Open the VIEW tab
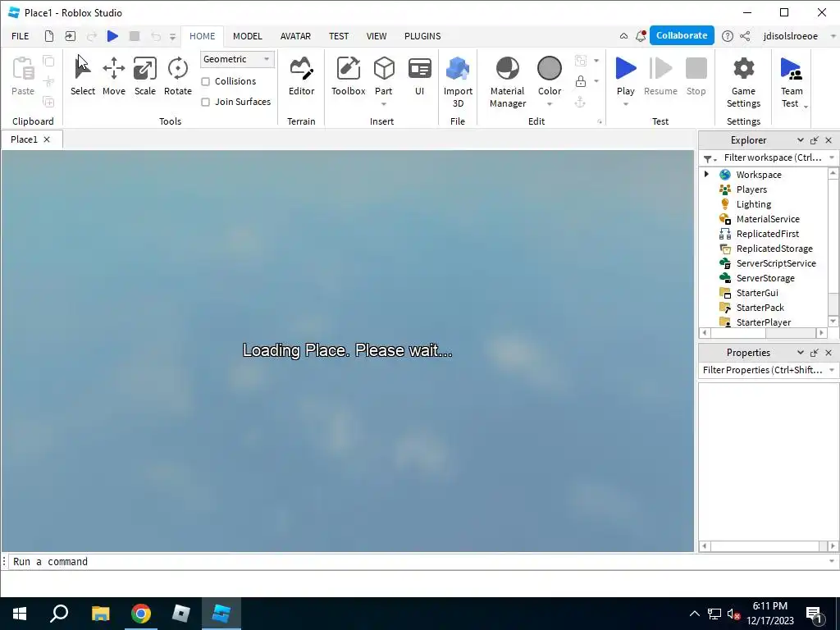Viewport: 840px width, 630px height. click(376, 36)
